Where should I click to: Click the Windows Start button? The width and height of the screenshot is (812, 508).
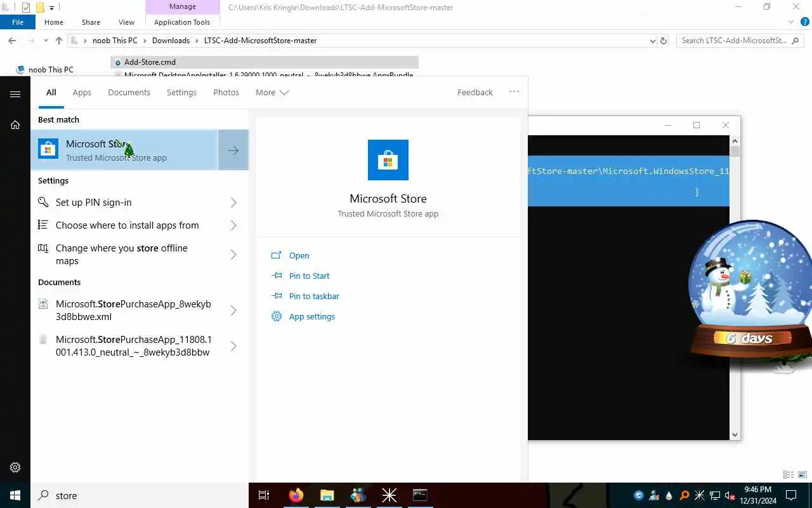coord(15,495)
